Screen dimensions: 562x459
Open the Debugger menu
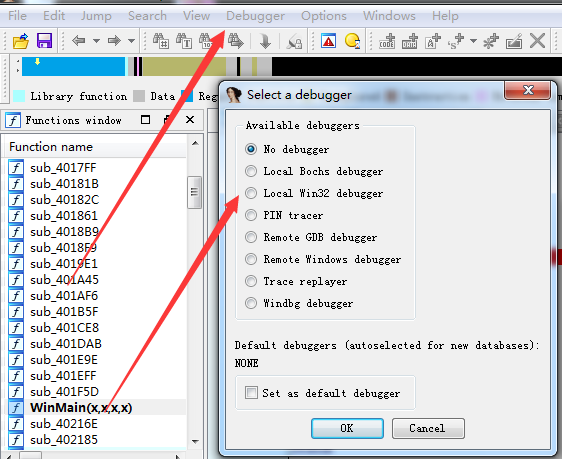[256, 16]
